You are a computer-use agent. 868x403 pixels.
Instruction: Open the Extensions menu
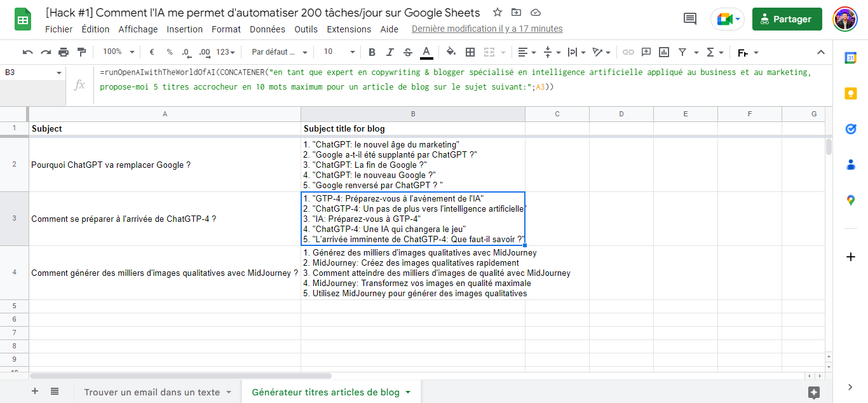click(x=349, y=29)
